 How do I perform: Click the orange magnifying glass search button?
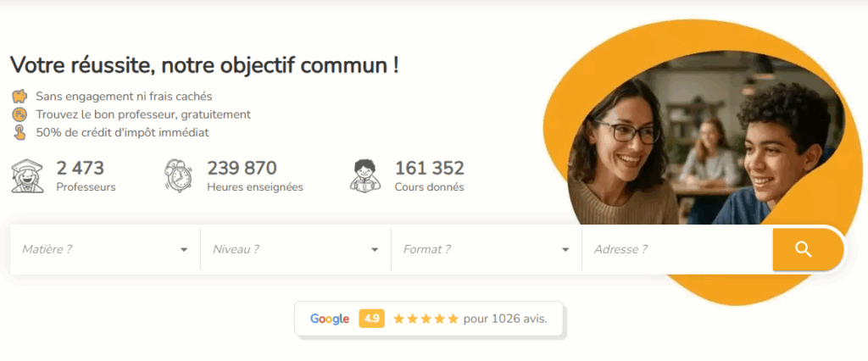[x=808, y=249]
